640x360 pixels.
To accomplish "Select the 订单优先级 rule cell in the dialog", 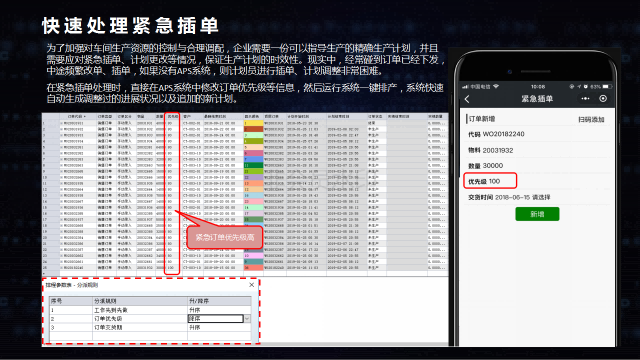I will pos(140,318).
